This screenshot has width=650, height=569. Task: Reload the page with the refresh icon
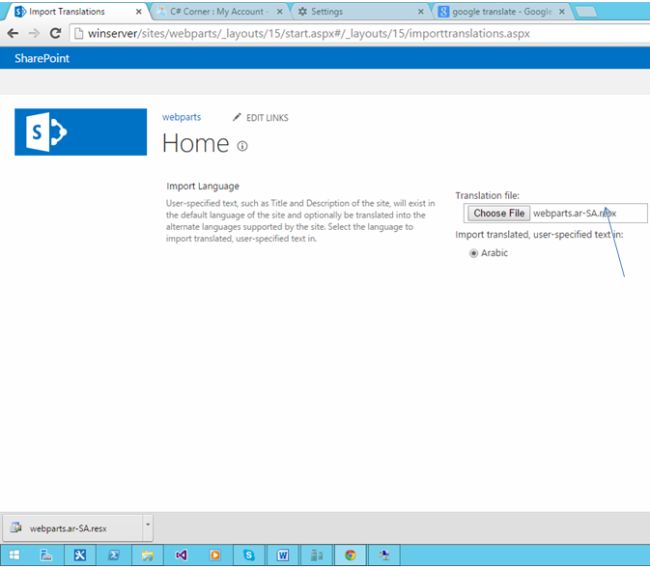pos(55,33)
